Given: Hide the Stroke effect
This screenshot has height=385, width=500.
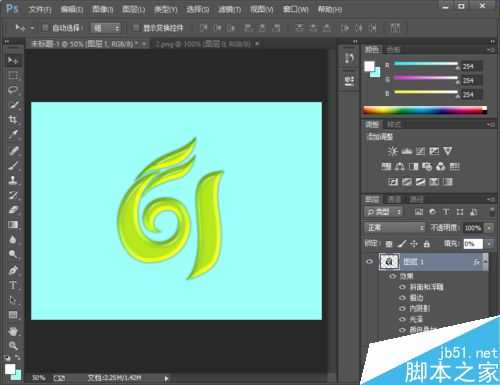Looking at the screenshot, I should 402,298.
